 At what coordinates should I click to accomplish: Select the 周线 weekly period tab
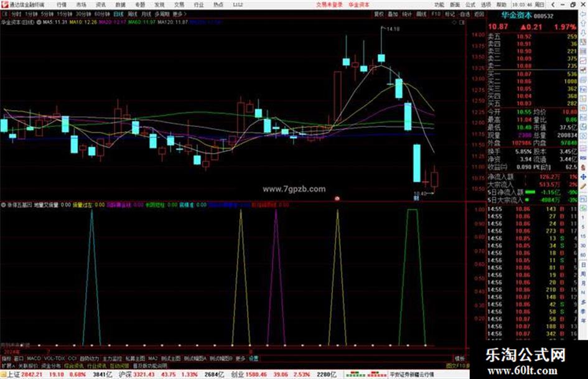[133, 14]
